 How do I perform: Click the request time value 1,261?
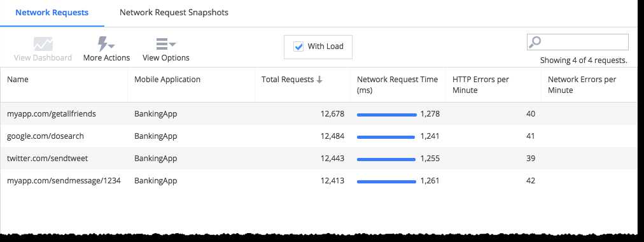click(430, 180)
